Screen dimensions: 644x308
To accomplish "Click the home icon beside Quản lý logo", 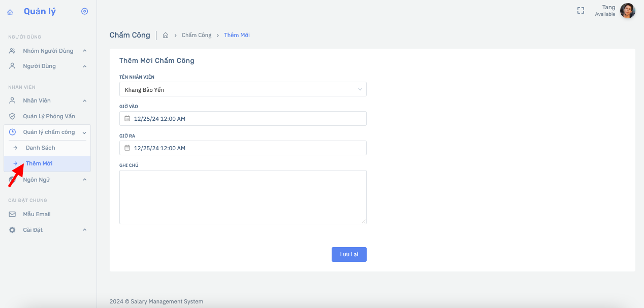I will 10,12.
